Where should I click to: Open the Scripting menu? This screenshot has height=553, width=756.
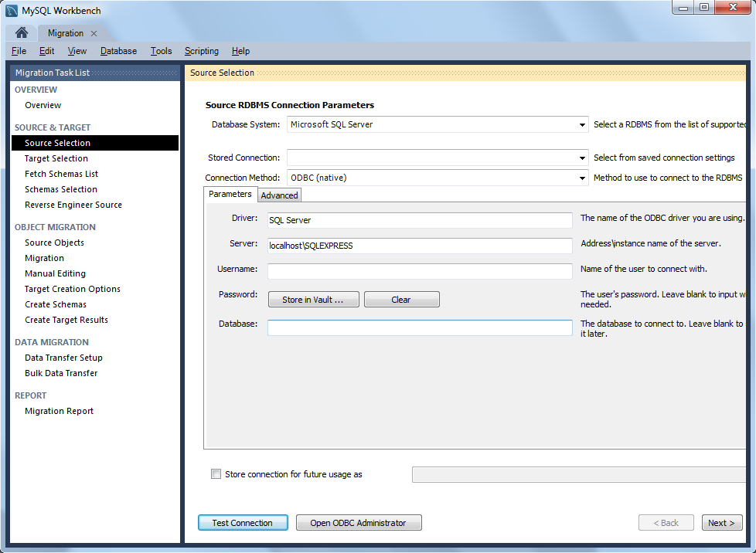tap(202, 51)
